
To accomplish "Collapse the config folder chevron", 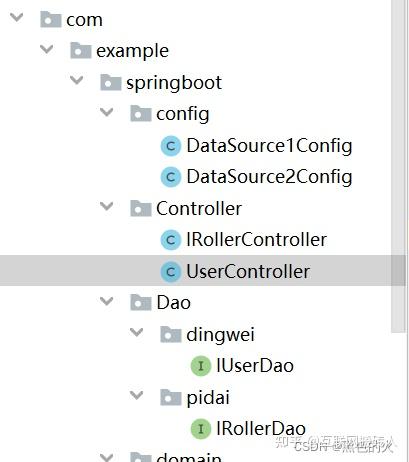I will point(107,112).
